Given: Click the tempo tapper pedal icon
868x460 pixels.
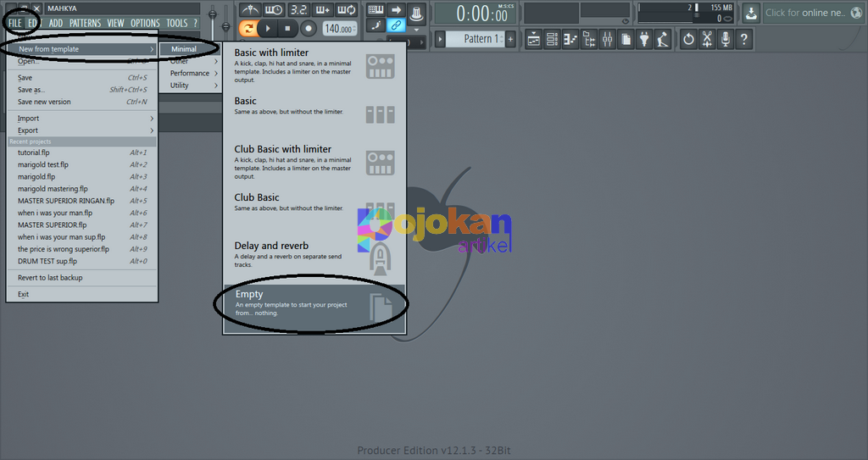Looking at the screenshot, I should coord(663,39).
